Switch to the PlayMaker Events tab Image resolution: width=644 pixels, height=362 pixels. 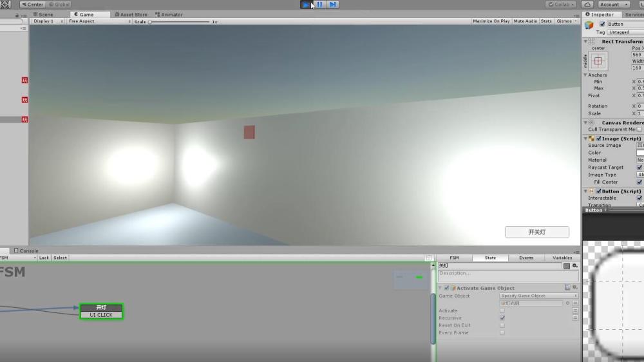tap(526, 258)
